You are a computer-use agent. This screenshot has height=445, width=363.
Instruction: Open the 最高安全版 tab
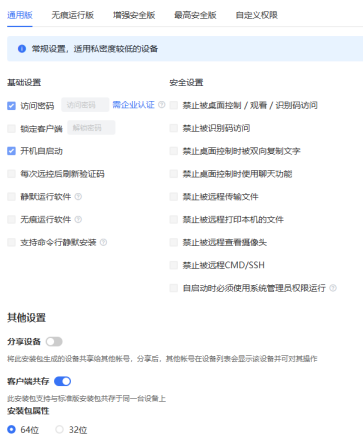(195, 15)
